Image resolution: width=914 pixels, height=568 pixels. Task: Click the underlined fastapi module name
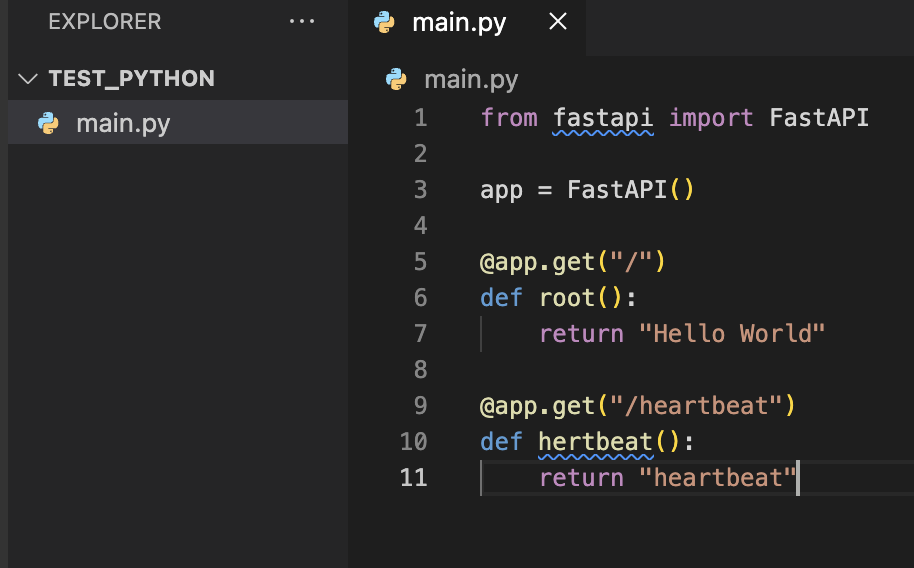(x=603, y=119)
